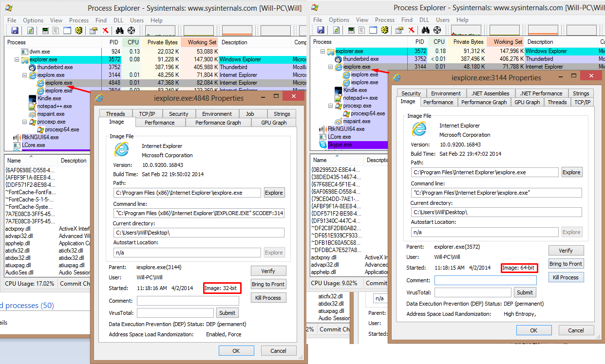Click red X Kill Process icon, right window
This screenshot has height=364, width=605.
(411, 30)
